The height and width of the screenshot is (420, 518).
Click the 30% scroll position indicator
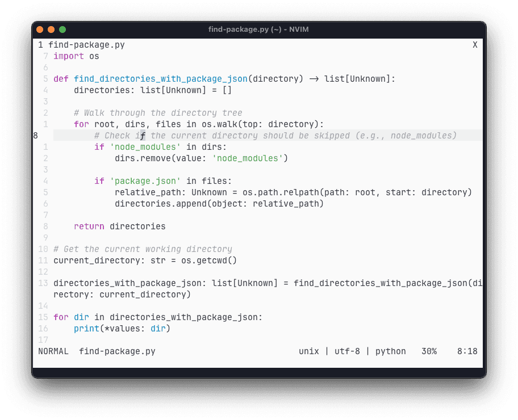point(429,351)
